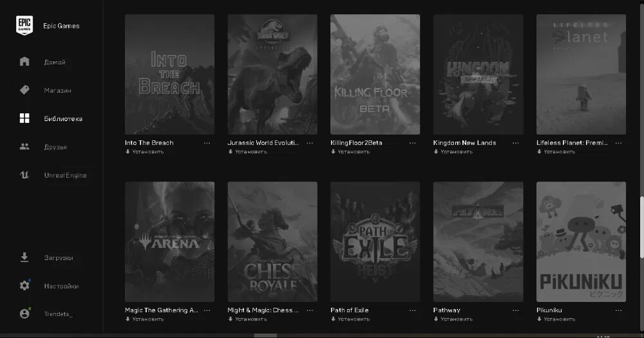Click the Pathway game title text

click(x=446, y=310)
